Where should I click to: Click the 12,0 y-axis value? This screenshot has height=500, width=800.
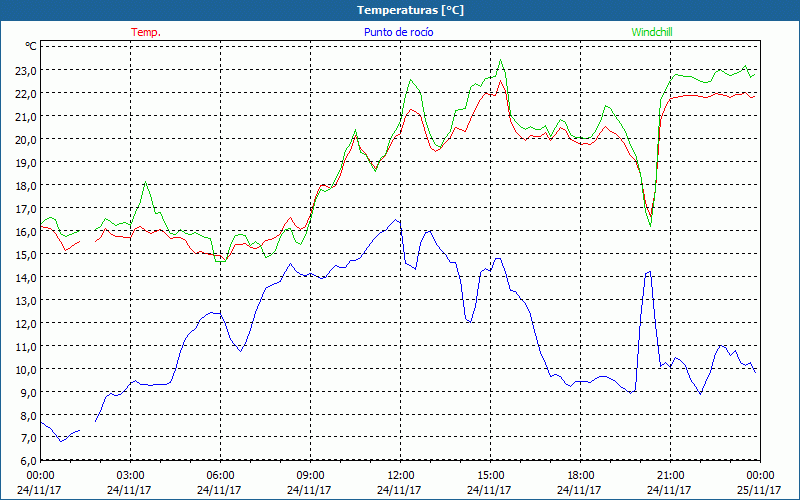pyautogui.click(x=26, y=323)
